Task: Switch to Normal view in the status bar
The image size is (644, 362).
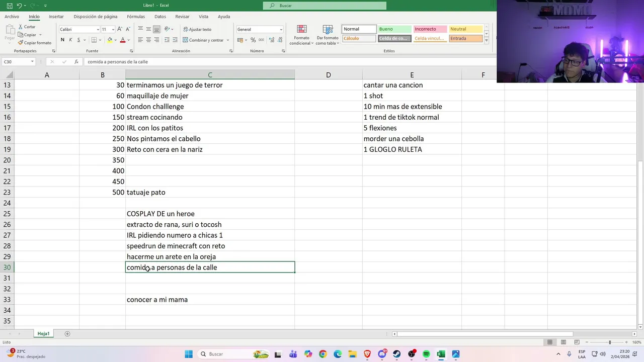Action: 550,342
